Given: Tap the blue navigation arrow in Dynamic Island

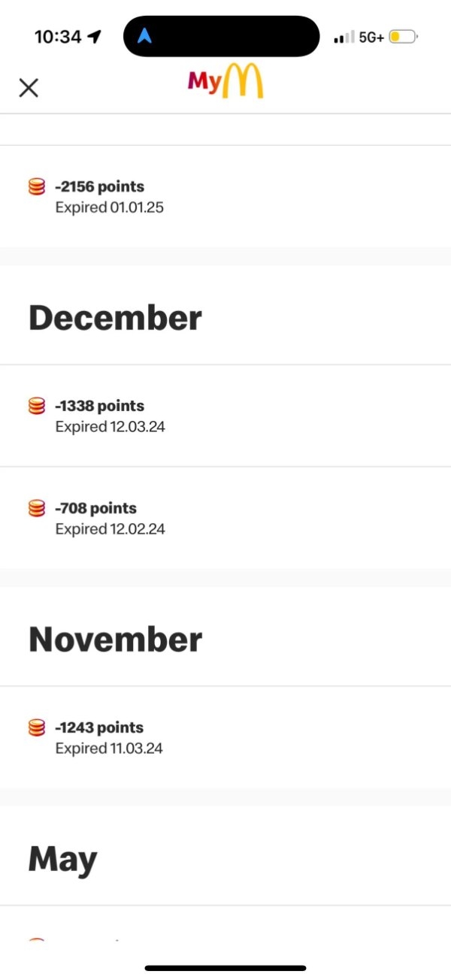Looking at the screenshot, I should coord(144,36).
